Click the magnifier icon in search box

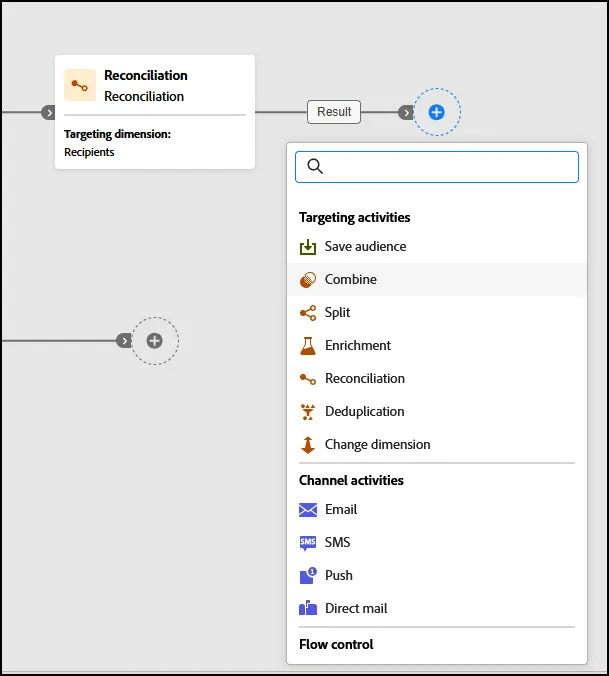(x=315, y=166)
